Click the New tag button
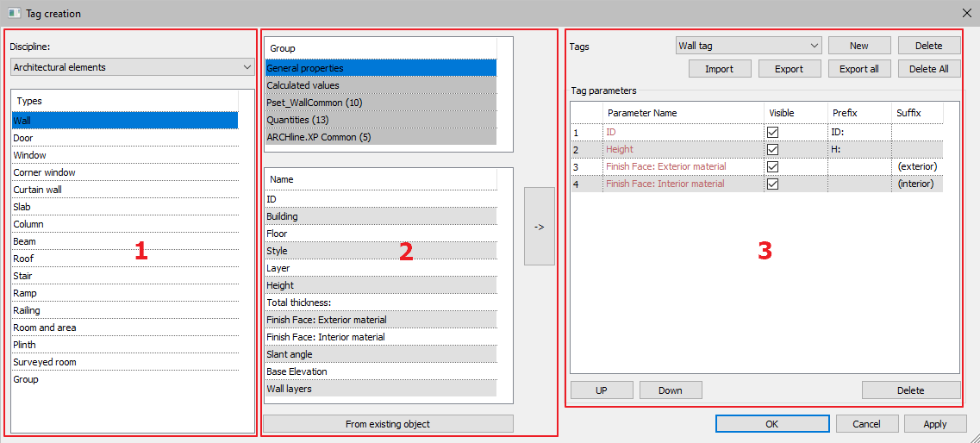This screenshot has height=443, width=980. tap(858, 46)
